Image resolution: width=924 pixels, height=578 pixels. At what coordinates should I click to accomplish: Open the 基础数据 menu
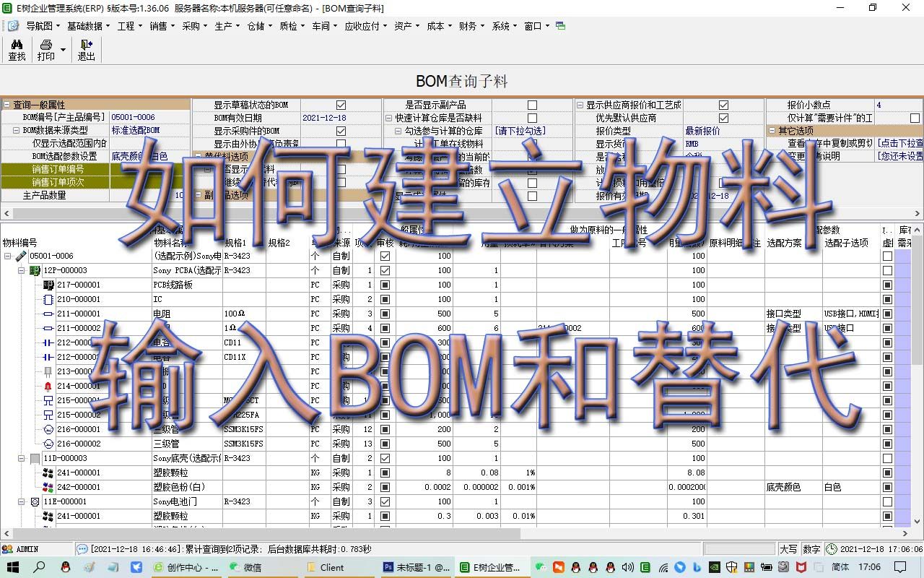(89, 26)
